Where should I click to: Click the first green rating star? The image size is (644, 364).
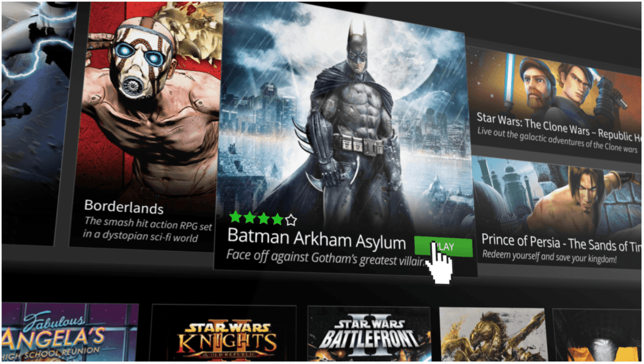point(235,217)
